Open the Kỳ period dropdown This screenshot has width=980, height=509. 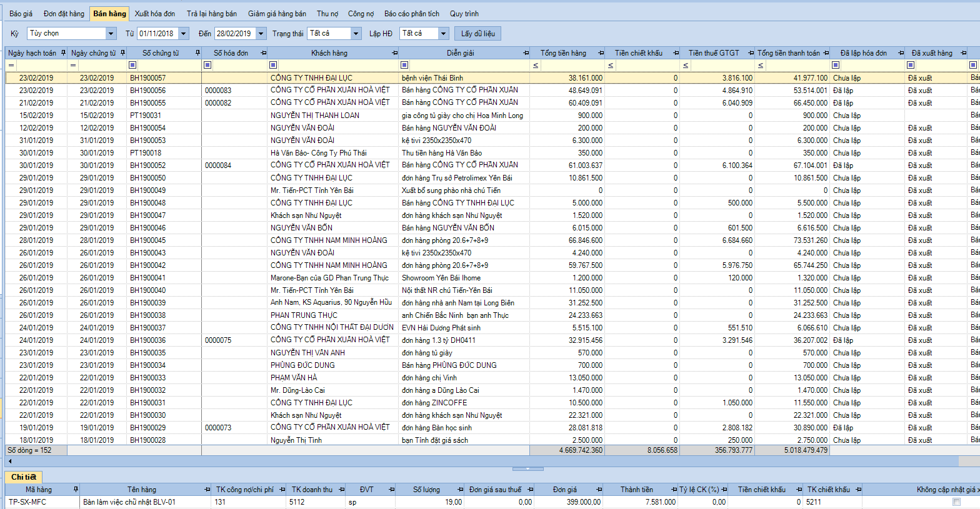[111, 34]
